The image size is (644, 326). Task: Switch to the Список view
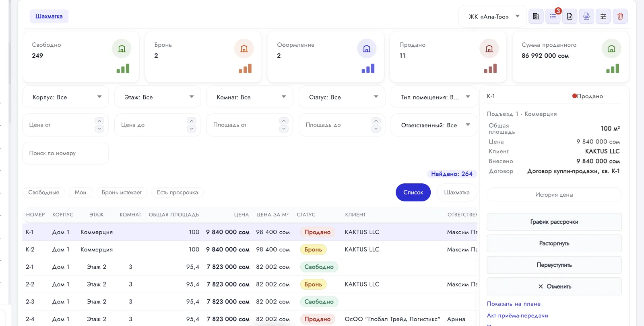413,193
